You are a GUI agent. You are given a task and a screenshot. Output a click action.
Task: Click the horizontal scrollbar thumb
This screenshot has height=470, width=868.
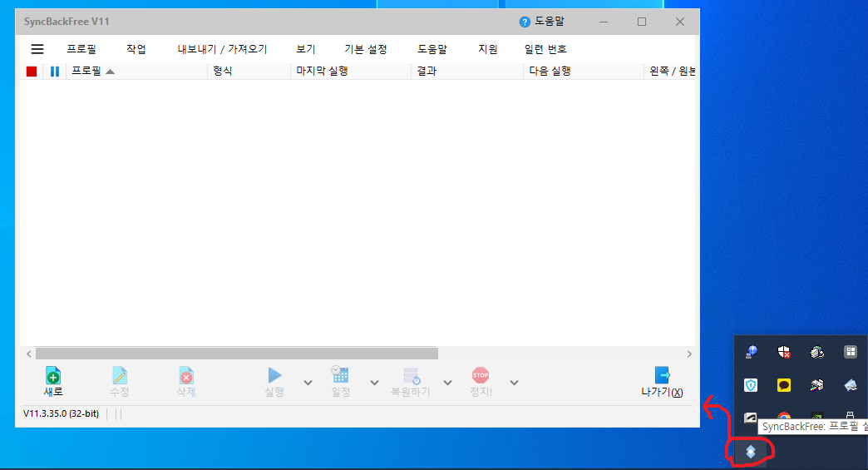tap(237, 354)
